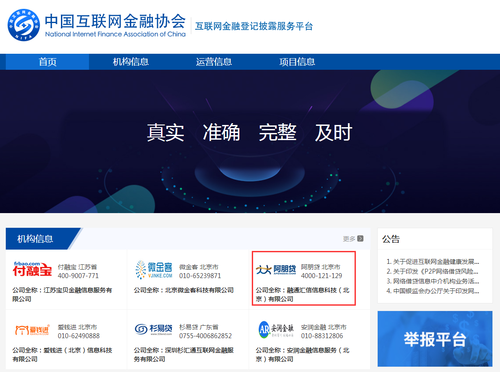
Task: Click phone number 400-9007-771
Action: pos(78,276)
